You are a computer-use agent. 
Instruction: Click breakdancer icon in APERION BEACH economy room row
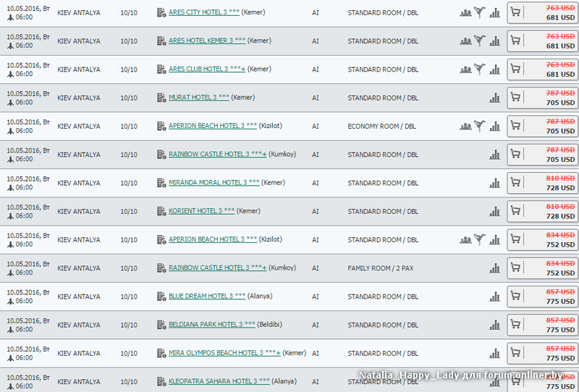point(480,127)
